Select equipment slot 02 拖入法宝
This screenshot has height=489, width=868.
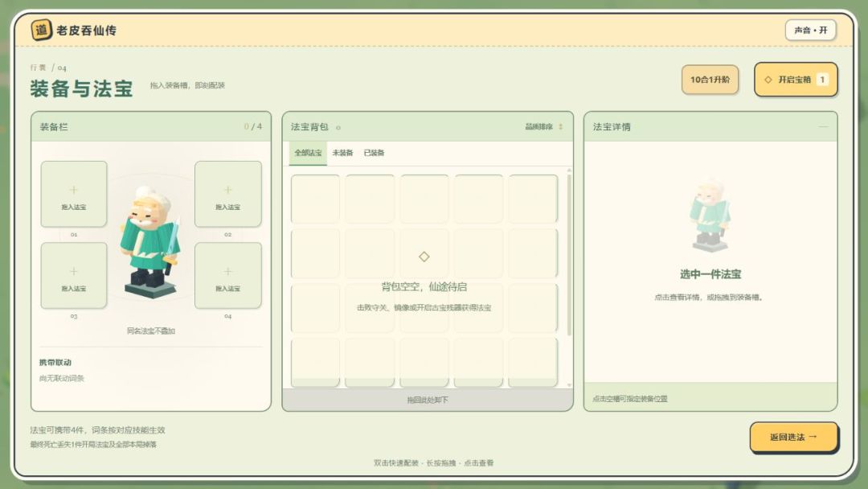227,194
